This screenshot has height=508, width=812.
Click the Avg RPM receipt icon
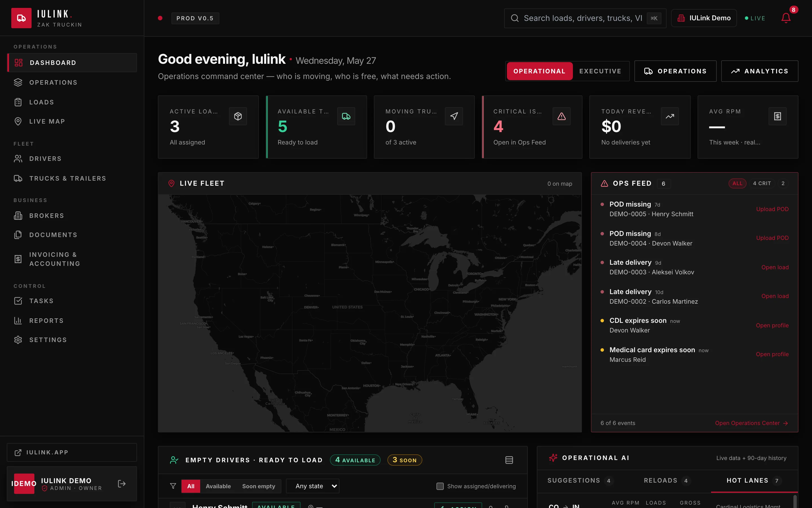coord(777,116)
